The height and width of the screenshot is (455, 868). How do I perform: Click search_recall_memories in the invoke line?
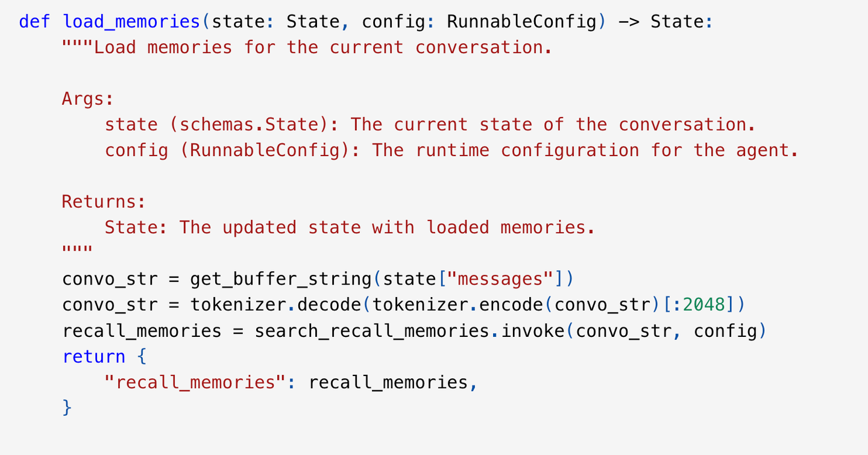pos(371,331)
